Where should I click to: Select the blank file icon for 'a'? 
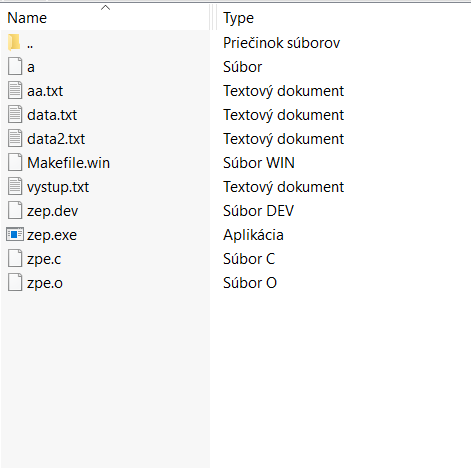(x=15, y=66)
